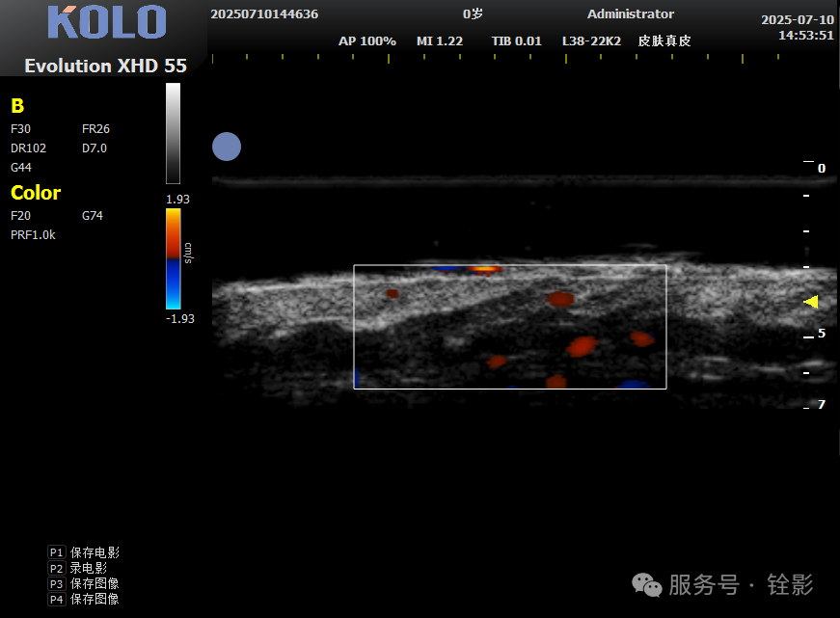840x618 pixels.
Task: Select the D7.0 depth value
Action: [x=95, y=148]
